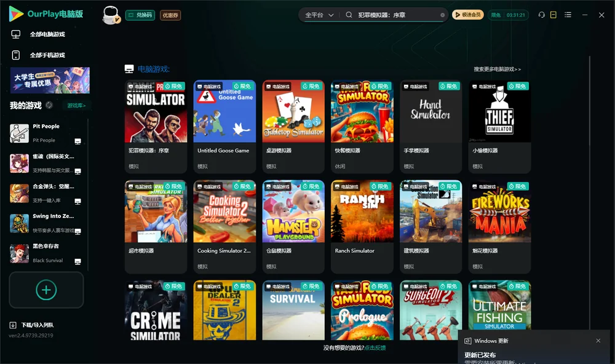The width and height of the screenshot is (615, 364).
Task: Click 搜索更多电脑游戏>> link
Action: pos(497,69)
